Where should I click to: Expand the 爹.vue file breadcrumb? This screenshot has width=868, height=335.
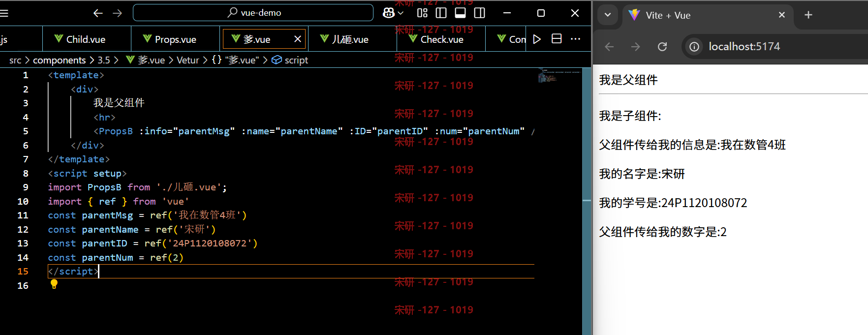pos(146,60)
